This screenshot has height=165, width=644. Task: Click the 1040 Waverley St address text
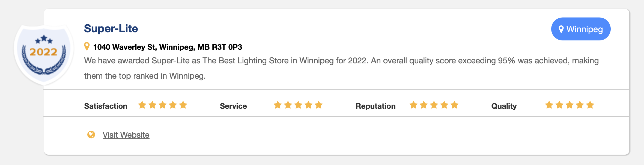(x=168, y=47)
